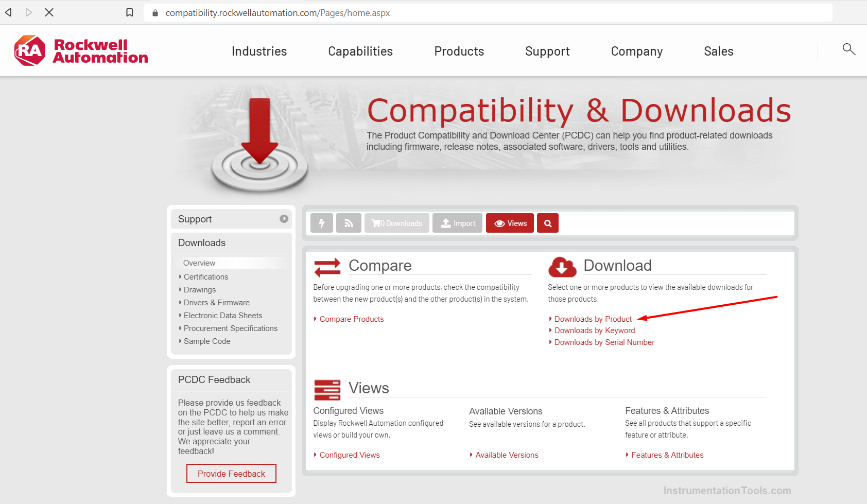Click the Support sidebar heading text
The width and height of the screenshot is (867, 504).
pyautogui.click(x=195, y=219)
